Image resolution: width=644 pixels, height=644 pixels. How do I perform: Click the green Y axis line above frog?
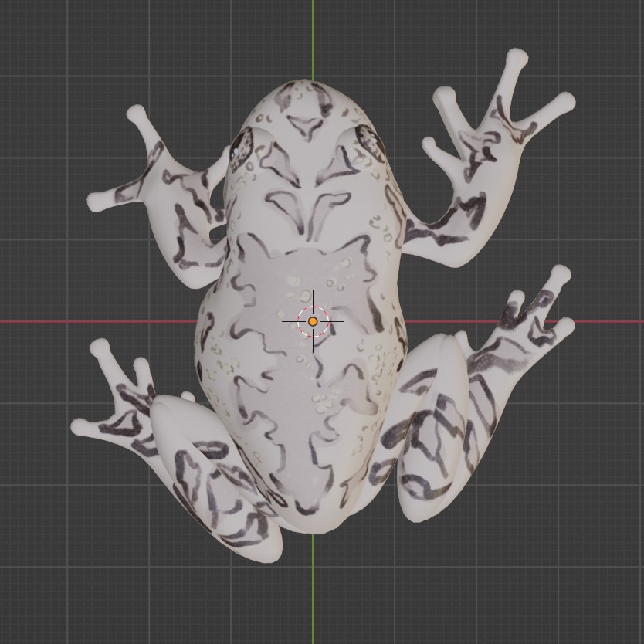point(312,39)
